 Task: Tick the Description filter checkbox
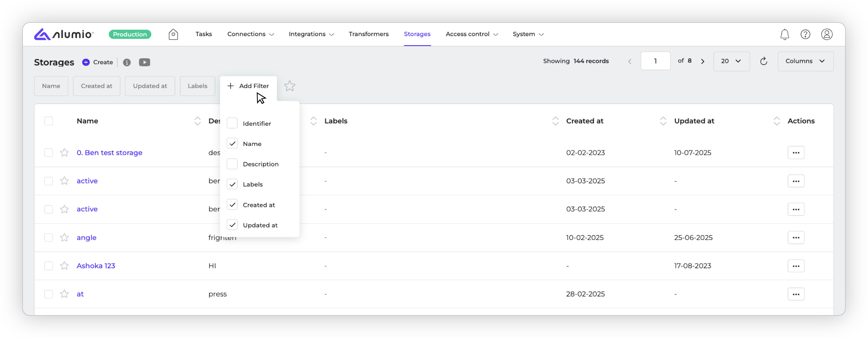click(232, 164)
